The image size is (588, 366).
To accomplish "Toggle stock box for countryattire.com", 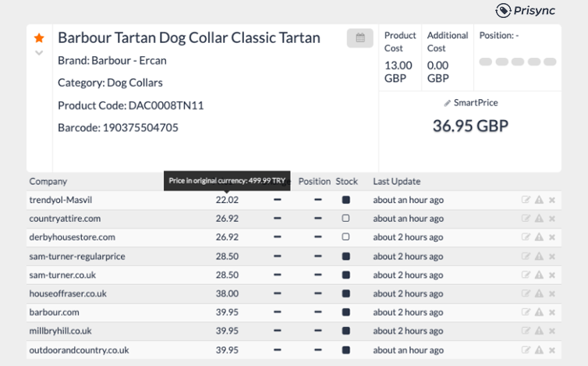I will [346, 219].
